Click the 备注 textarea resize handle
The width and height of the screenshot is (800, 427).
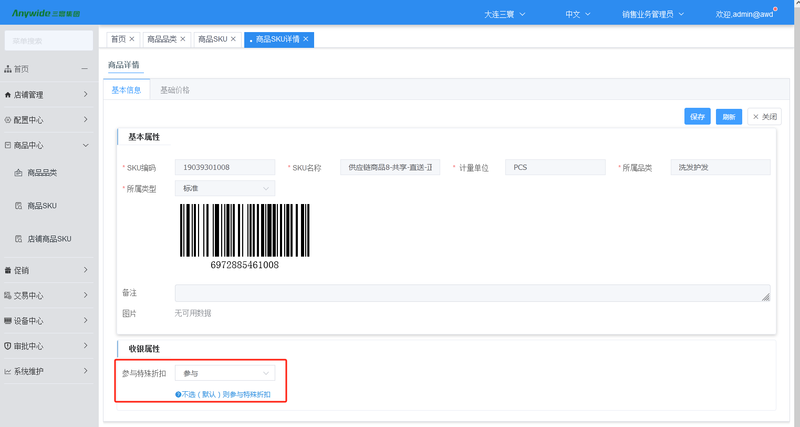pos(765,296)
